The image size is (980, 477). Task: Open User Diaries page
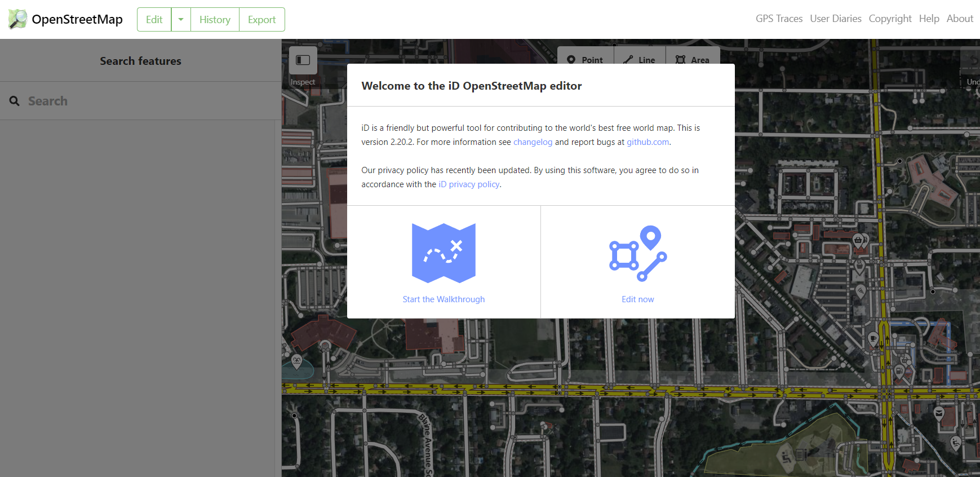[x=835, y=19]
